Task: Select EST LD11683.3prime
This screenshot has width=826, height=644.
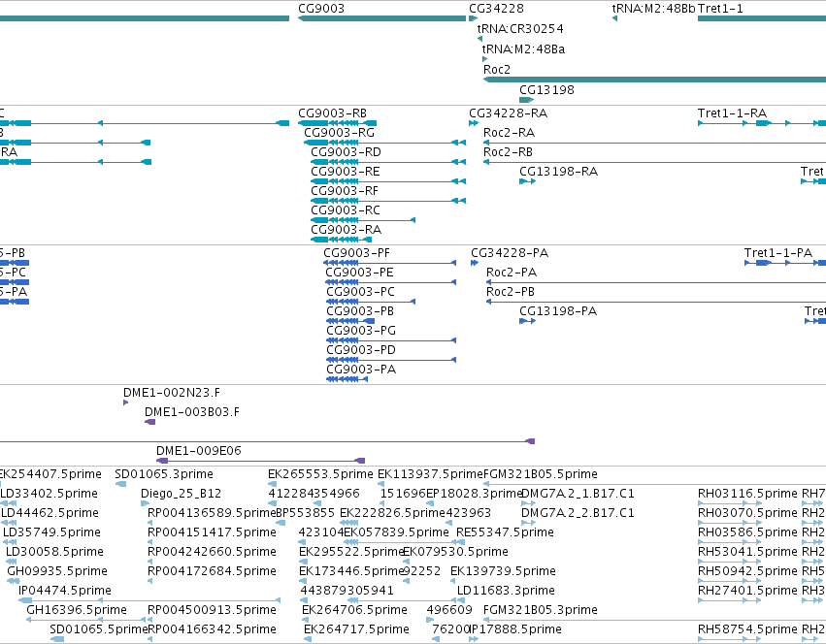Action: click(459, 600)
